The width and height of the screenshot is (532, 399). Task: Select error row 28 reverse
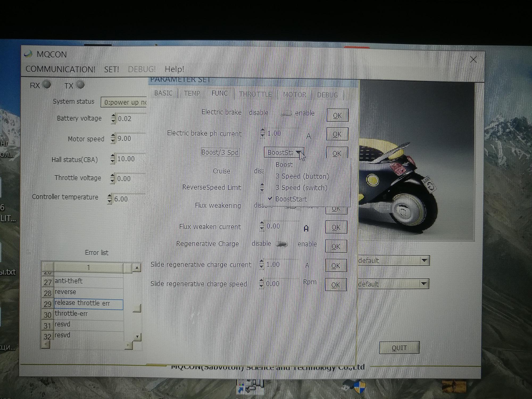(89, 292)
